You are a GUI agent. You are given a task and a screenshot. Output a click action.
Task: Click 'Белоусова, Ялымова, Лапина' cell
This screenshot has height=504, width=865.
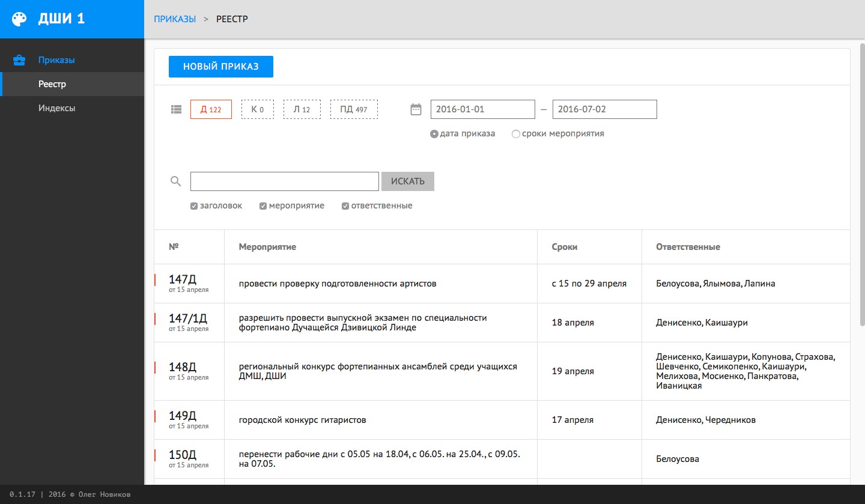click(716, 284)
